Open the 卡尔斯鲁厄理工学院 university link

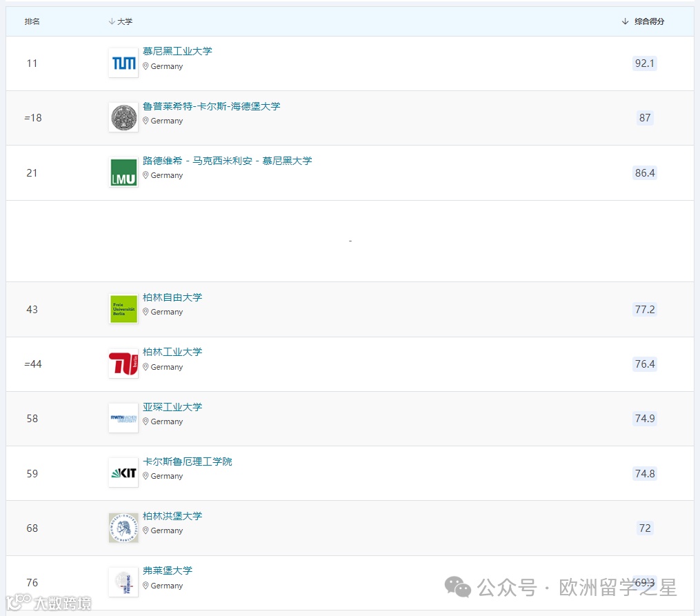[187, 461]
